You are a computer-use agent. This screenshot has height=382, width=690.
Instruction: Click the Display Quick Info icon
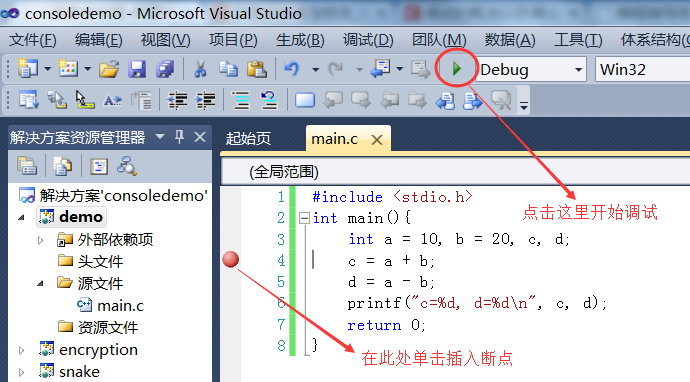click(x=85, y=100)
